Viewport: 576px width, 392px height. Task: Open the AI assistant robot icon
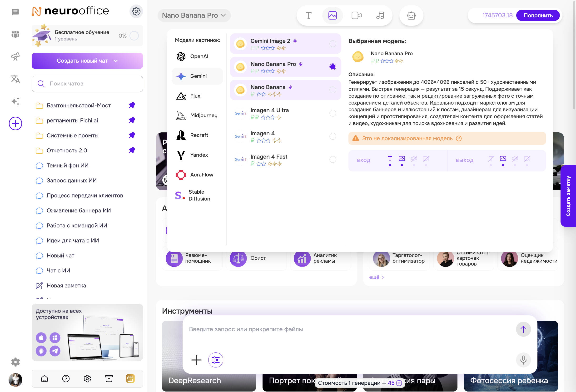pos(411,15)
